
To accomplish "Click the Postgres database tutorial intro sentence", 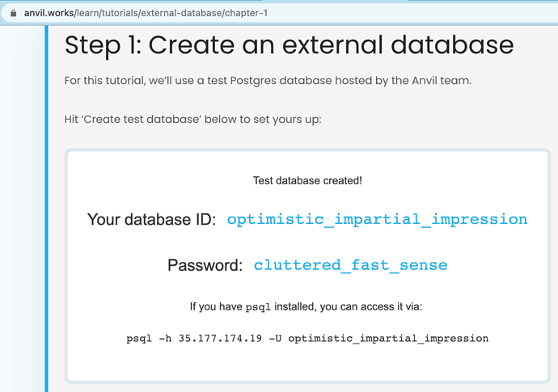I will click(x=268, y=81).
